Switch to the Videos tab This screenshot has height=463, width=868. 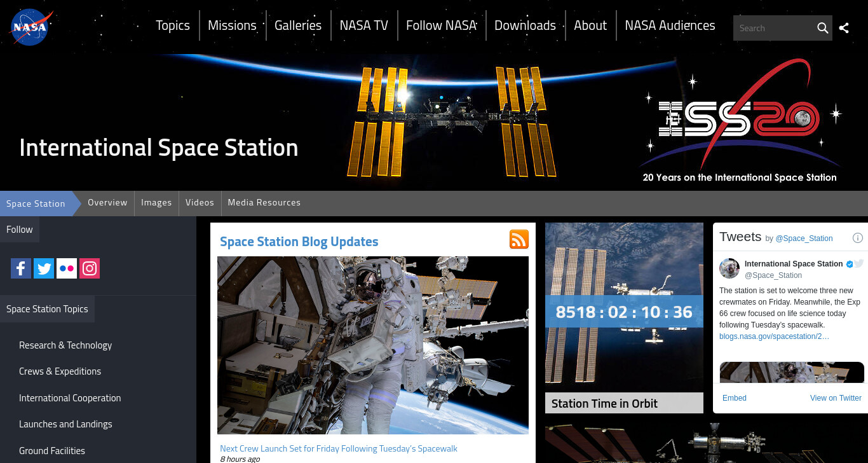[200, 202]
